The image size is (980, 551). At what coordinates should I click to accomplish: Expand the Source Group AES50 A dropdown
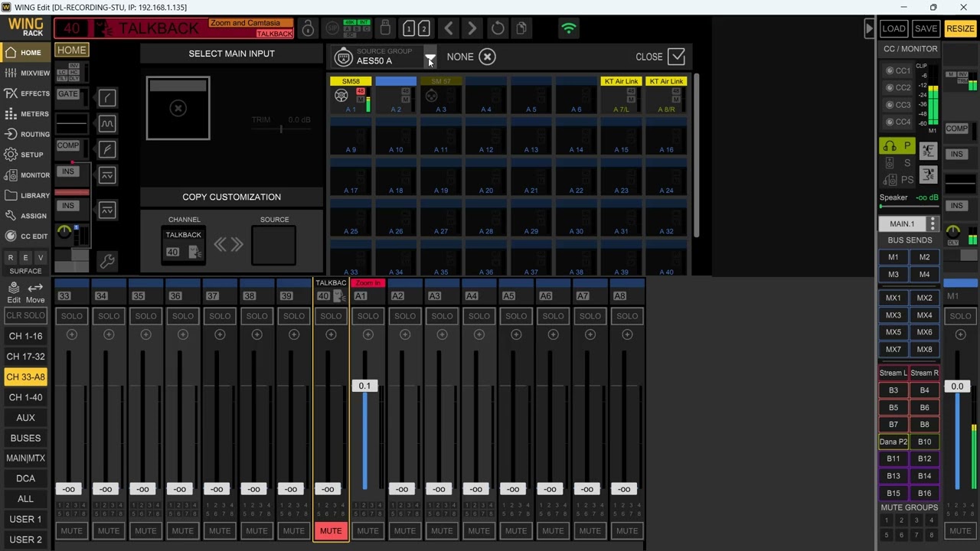(x=430, y=58)
